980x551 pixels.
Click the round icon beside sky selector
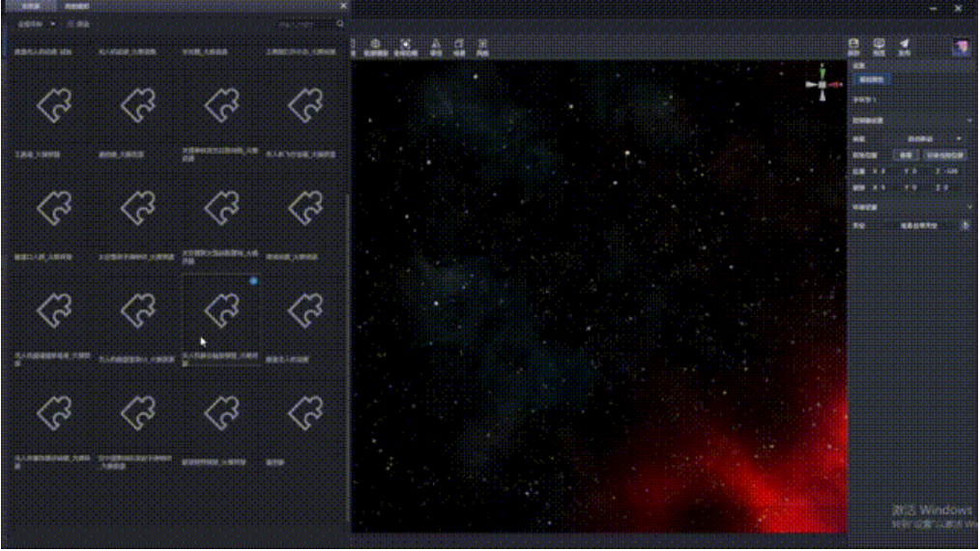tap(966, 226)
